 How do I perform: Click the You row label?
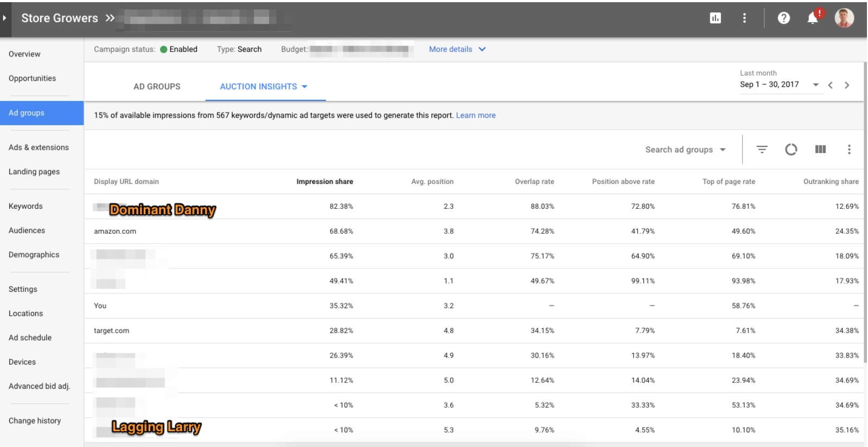point(100,306)
